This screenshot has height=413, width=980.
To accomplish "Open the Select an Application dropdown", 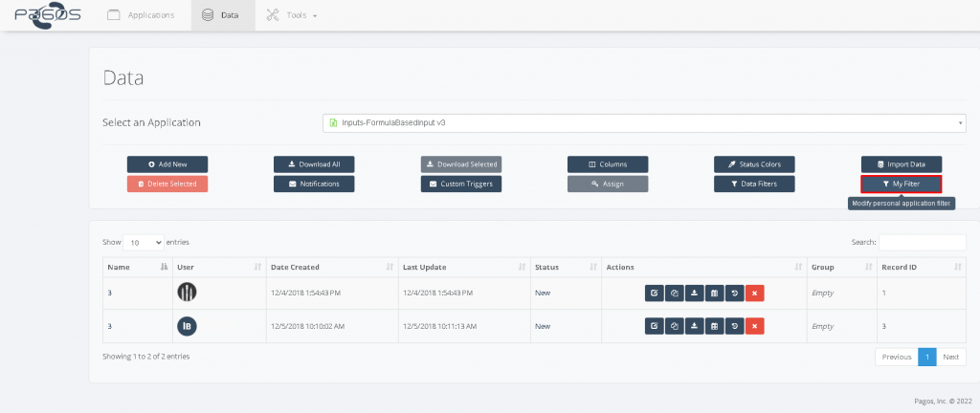I will click(644, 123).
